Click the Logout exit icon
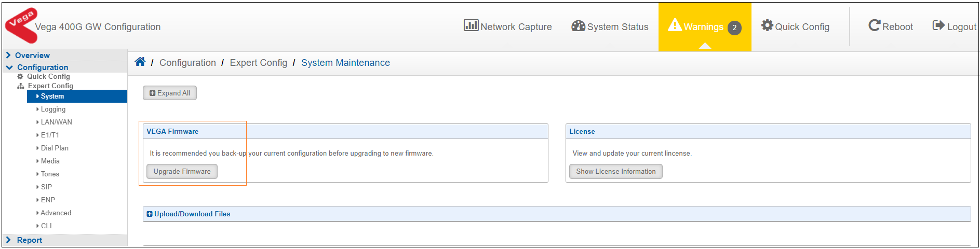980x249 pixels. pyautogui.click(x=938, y=25)
